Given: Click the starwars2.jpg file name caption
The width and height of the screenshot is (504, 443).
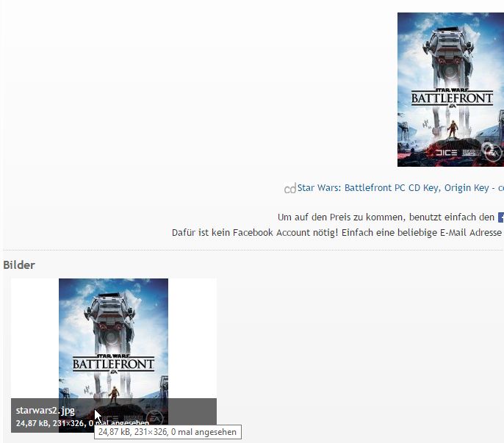Looking at the screenshot, I should coord(46,411).
